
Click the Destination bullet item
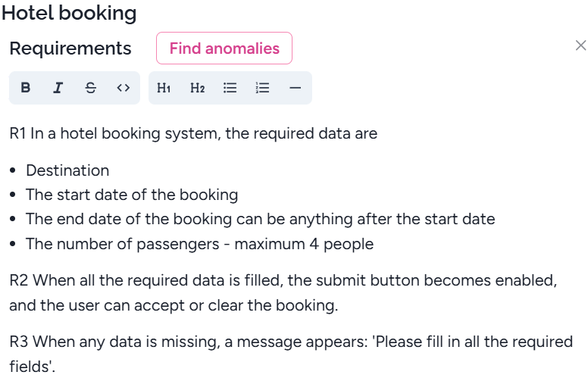pos(67,170)
